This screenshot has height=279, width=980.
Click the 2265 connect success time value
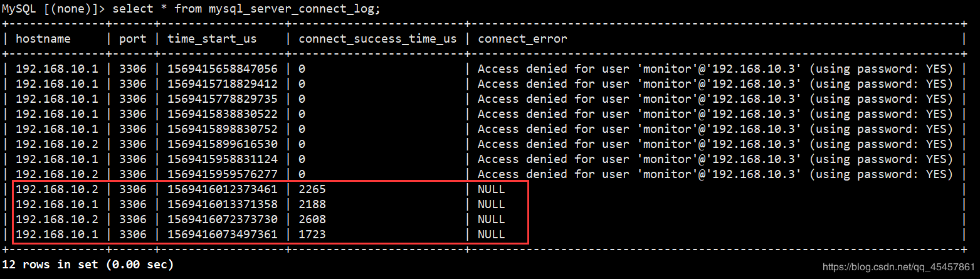coord(312,189)
